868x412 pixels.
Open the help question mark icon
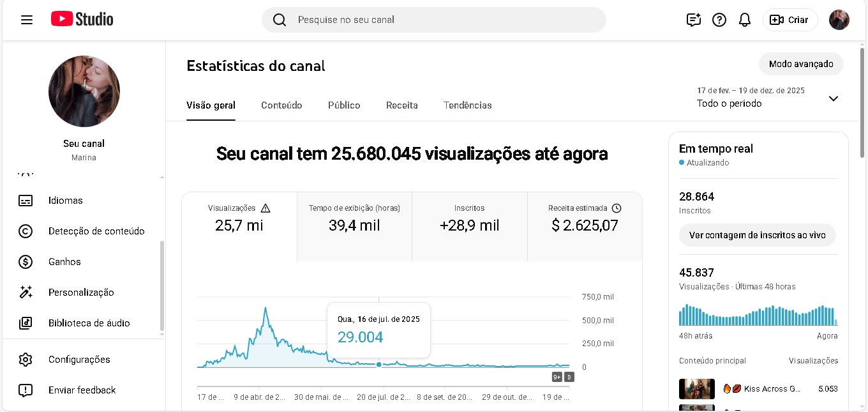click(719, 20)
